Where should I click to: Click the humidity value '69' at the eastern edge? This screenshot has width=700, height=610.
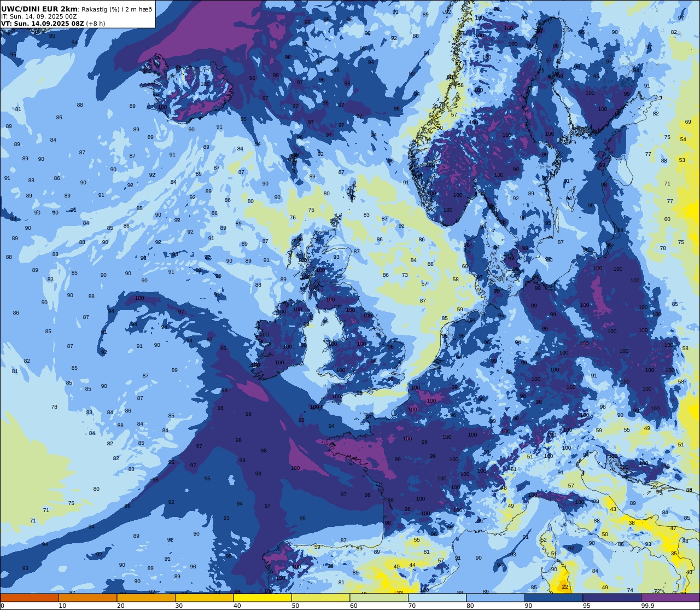point(688,122)
